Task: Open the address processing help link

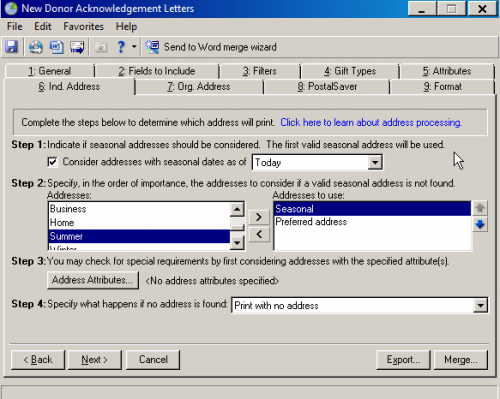Action: [x=371, y=123]
